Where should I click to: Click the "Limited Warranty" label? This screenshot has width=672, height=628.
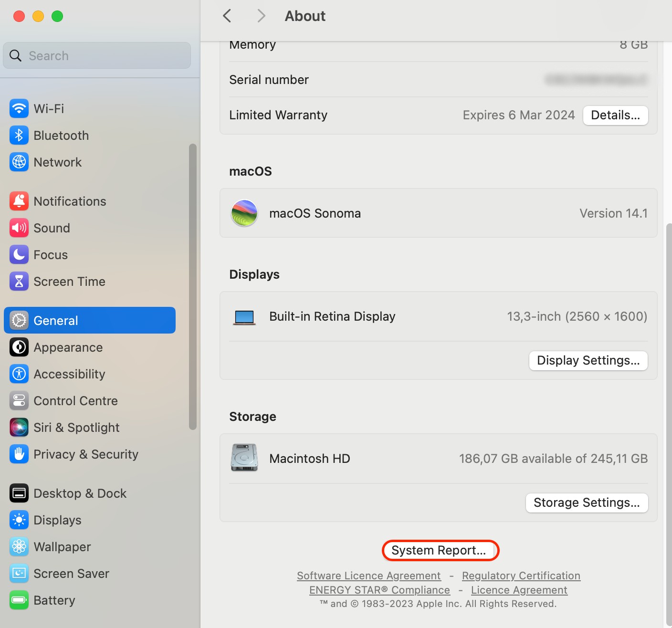pos(278,115)
